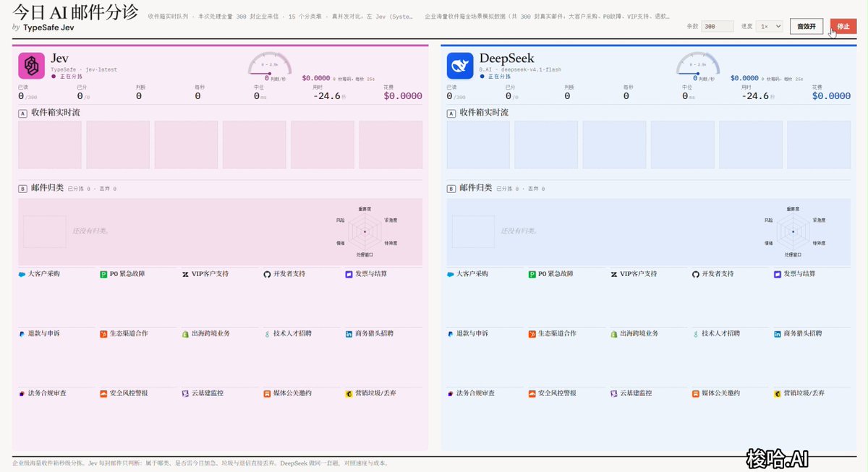Select VIP客户支持 icon in Jev panel
The height and width of the screenshot is (472, 868).
click(x=185, y=274)
